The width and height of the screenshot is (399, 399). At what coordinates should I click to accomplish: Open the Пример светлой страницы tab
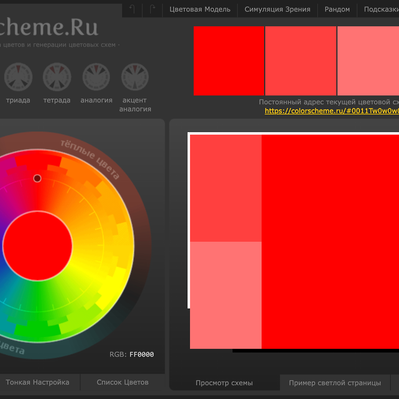pyautogui.click(x=335, y=383)
